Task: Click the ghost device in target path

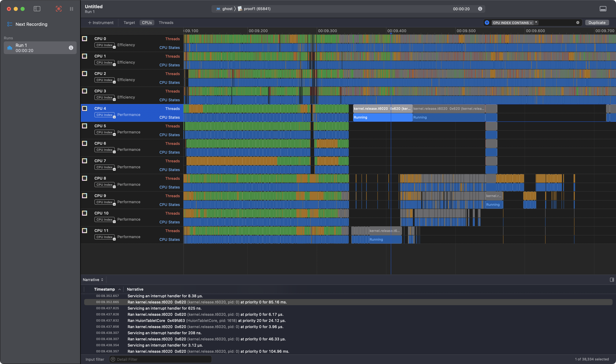Action: point(224,9)
